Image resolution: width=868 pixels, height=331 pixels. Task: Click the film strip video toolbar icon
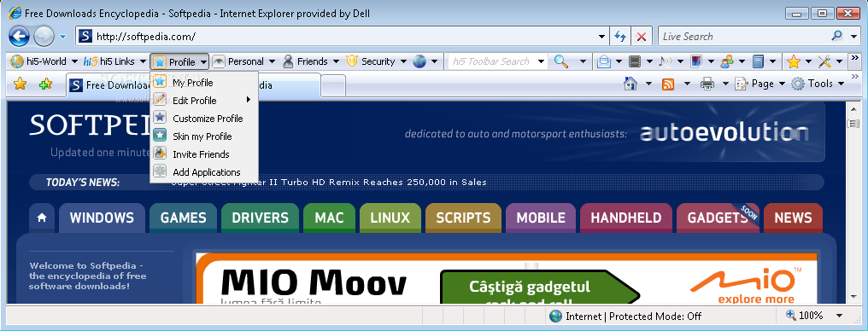635,62
